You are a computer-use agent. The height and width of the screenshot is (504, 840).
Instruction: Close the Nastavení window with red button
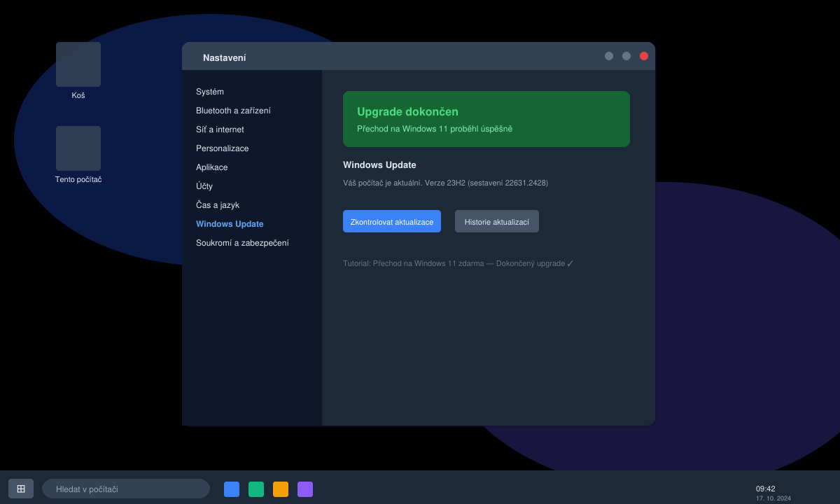(x=644, y=56)
